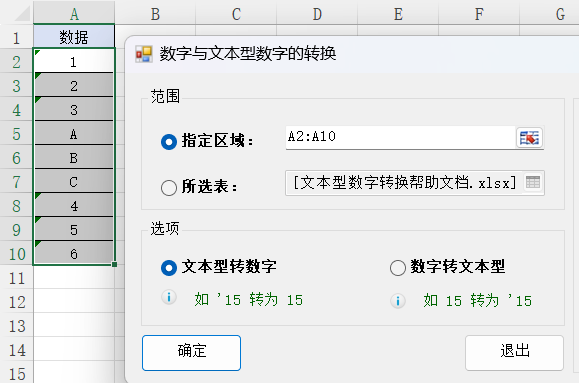
Task: Select the 指定区域 radio option
Action: 169,142
